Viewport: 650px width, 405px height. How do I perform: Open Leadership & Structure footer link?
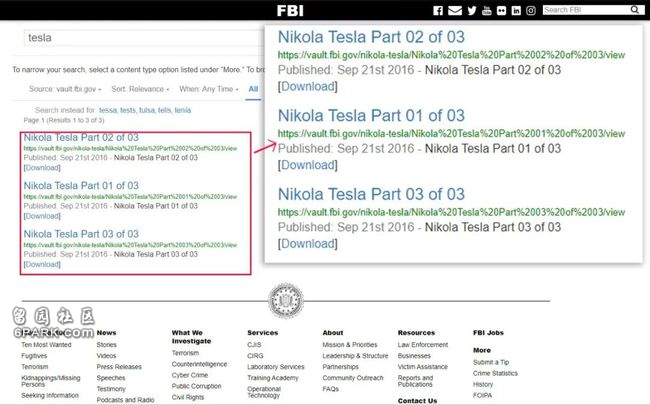(355, 356)
